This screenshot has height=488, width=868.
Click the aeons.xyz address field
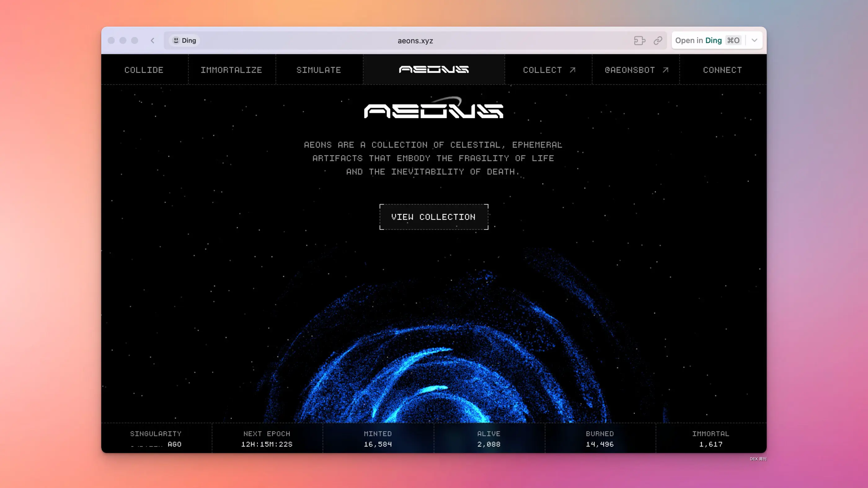pos(415,41)
